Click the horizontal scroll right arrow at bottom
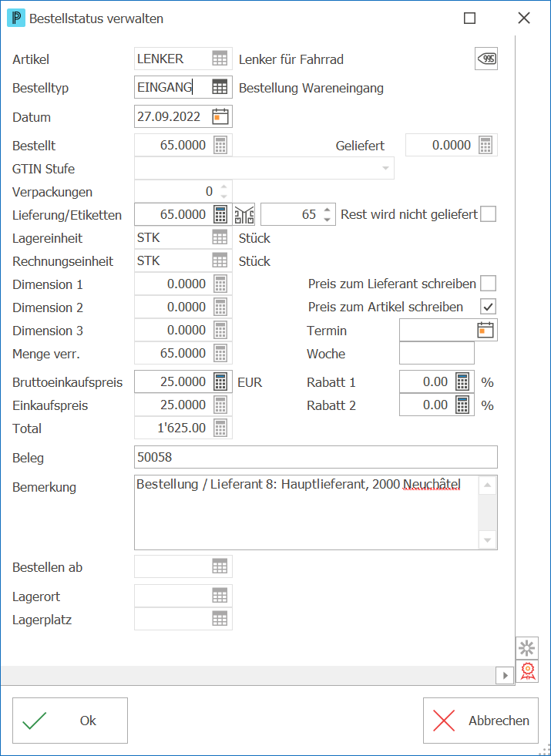 tap(506, 676)
